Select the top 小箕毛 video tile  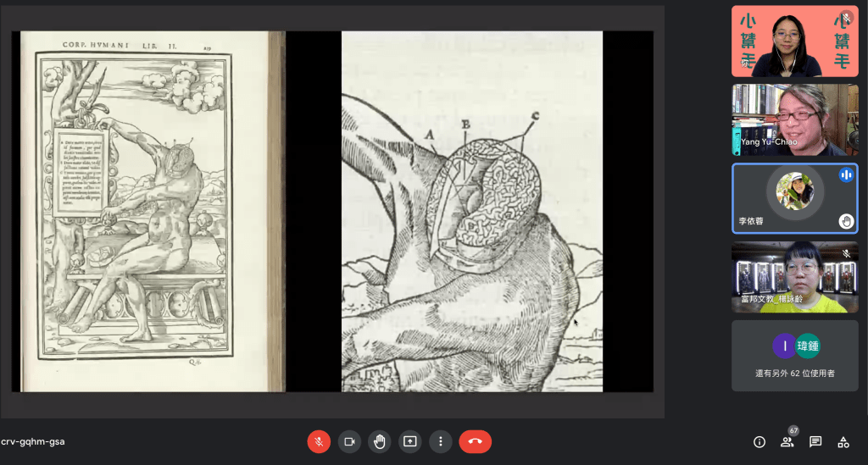(x=795, y=41)
